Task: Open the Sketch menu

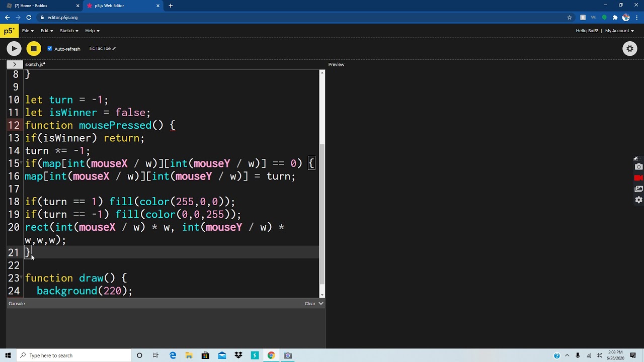Action: [69, 31]
